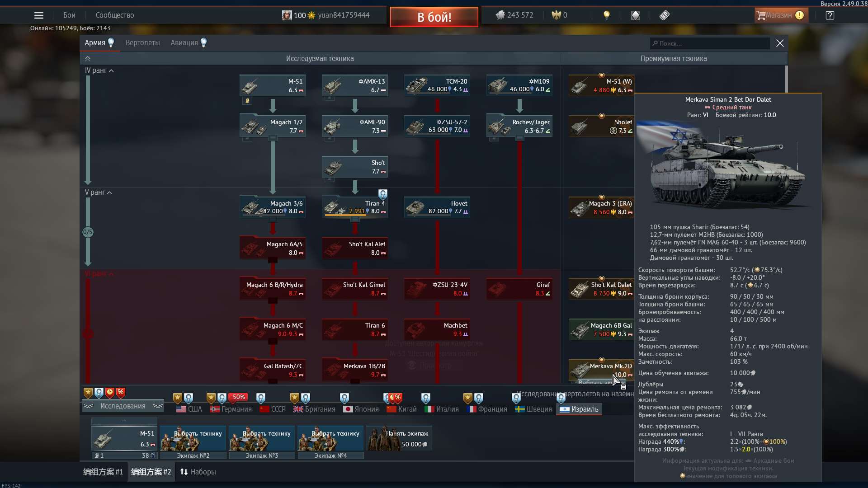Expand the Исследования dropdown panel
868x488 pixels.
click(x=123, y=406)
